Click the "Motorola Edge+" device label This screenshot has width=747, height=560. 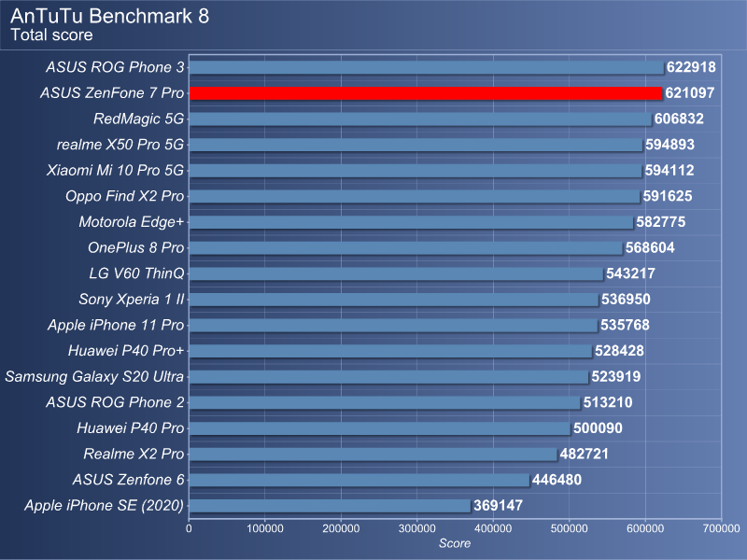point(132,222)
